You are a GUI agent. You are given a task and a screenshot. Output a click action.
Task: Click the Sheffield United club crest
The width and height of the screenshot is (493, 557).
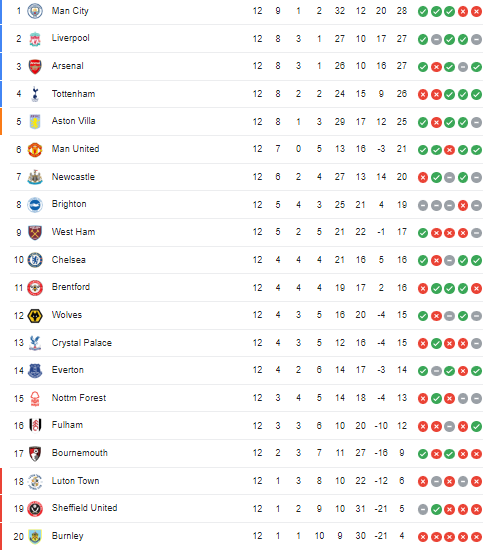(35, 509)
